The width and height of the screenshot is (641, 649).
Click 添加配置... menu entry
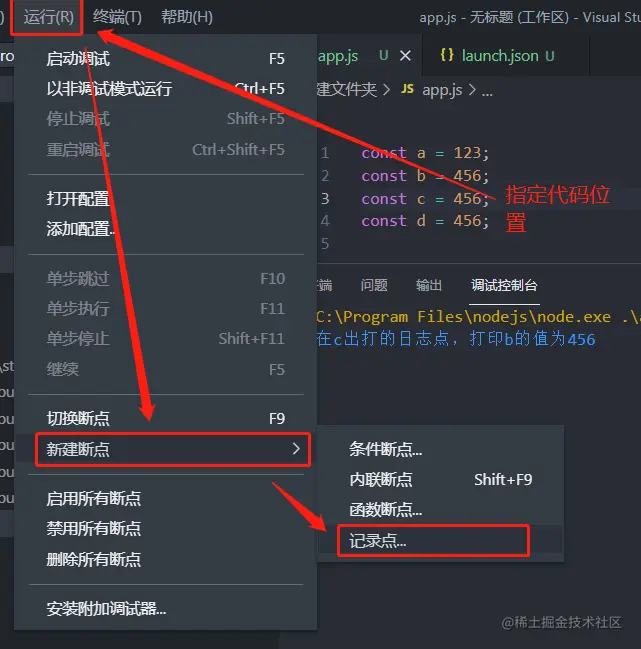click(166, 229)
